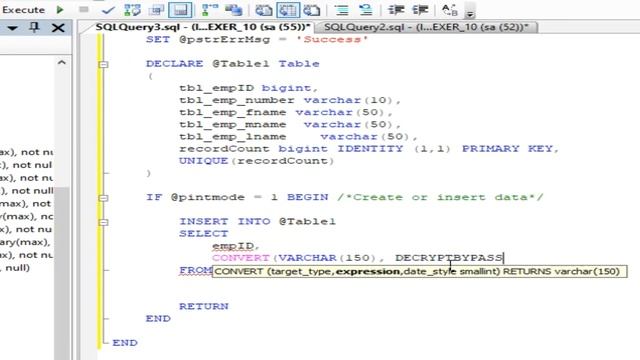Place cursor on the 'Success' string
The image size is (640, 360).
coord(332,40)
